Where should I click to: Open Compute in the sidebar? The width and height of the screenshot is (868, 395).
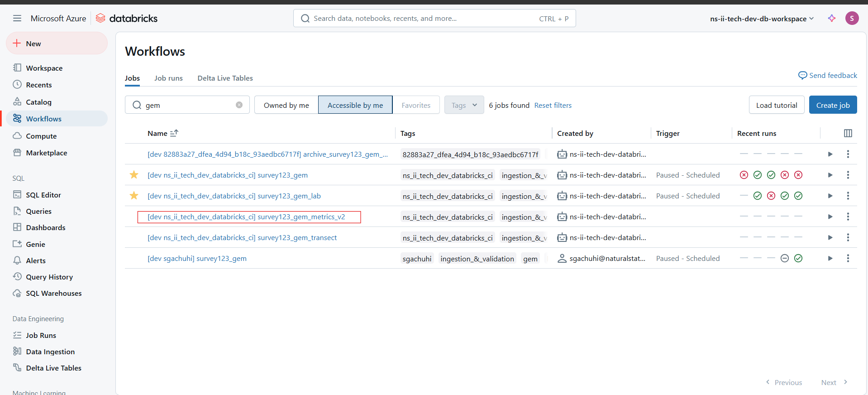[57, 136]
